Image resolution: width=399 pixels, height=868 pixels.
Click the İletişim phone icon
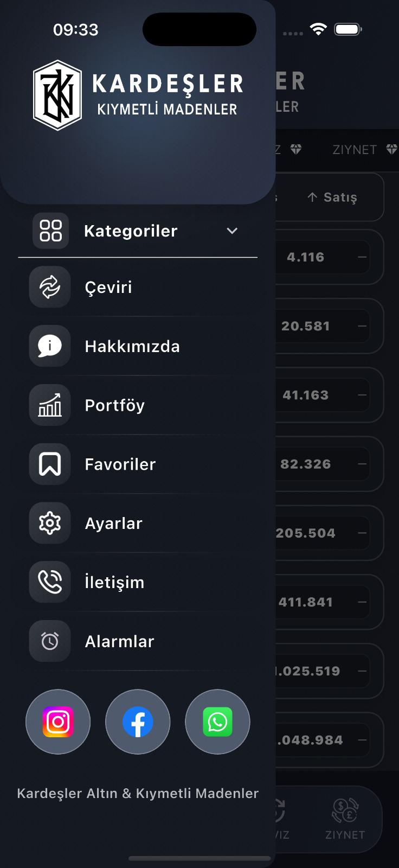(x=50, y=582)
